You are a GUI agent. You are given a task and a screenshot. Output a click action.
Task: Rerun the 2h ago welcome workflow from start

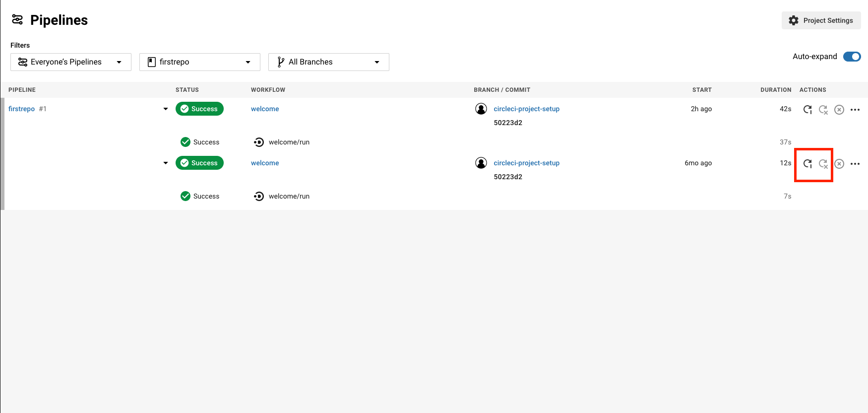[x=807, y=110]
